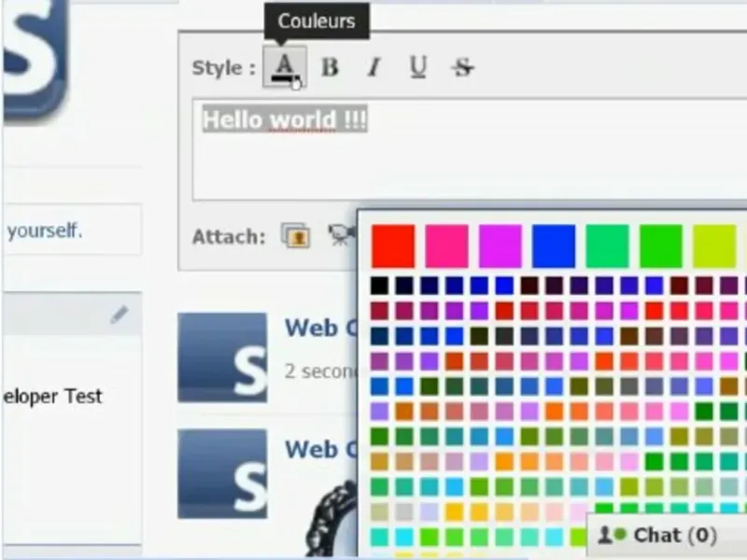Viewport: 747px width, 560px height.
Task: Open the text color (Couleurs) tool
Action: pyautogui.click(x=285, y=67)
